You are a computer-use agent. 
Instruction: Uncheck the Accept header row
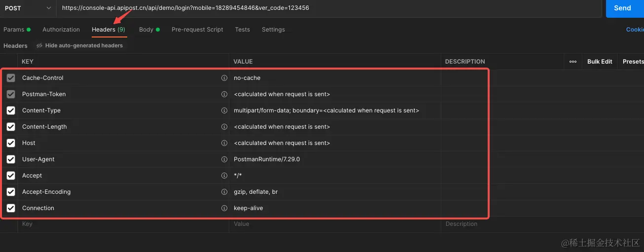point(11,176)
